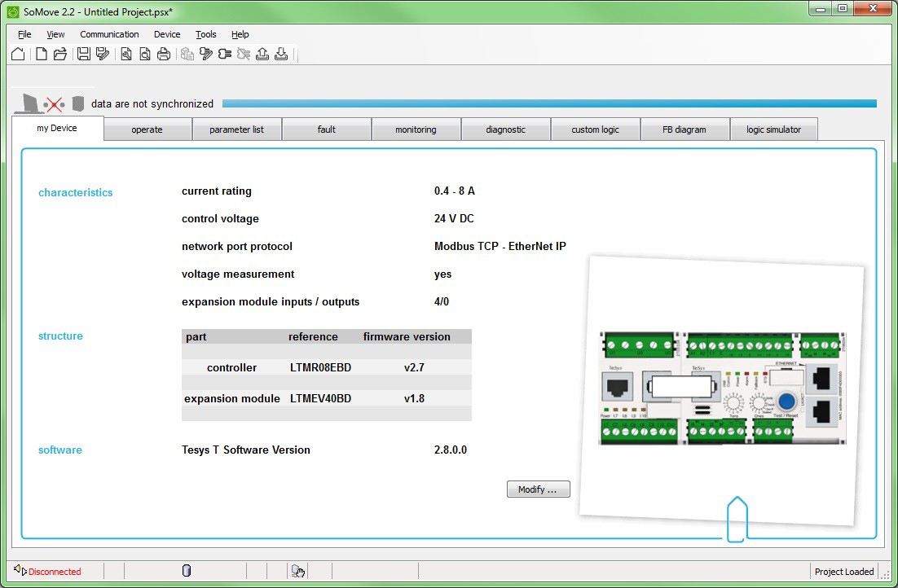The image size is (898, 588).
Task: Click the laptop icon in the sync status bar
Action: click(x=27, y=103)
